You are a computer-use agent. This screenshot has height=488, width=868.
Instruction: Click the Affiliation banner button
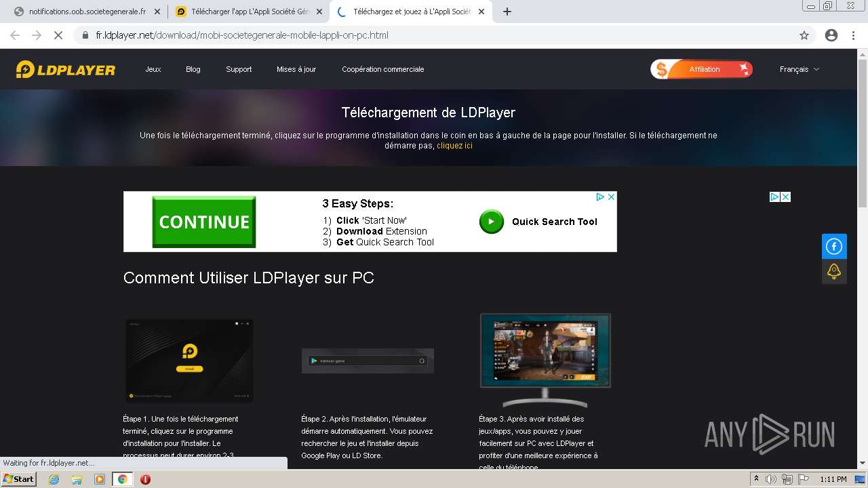pos(702,69)
